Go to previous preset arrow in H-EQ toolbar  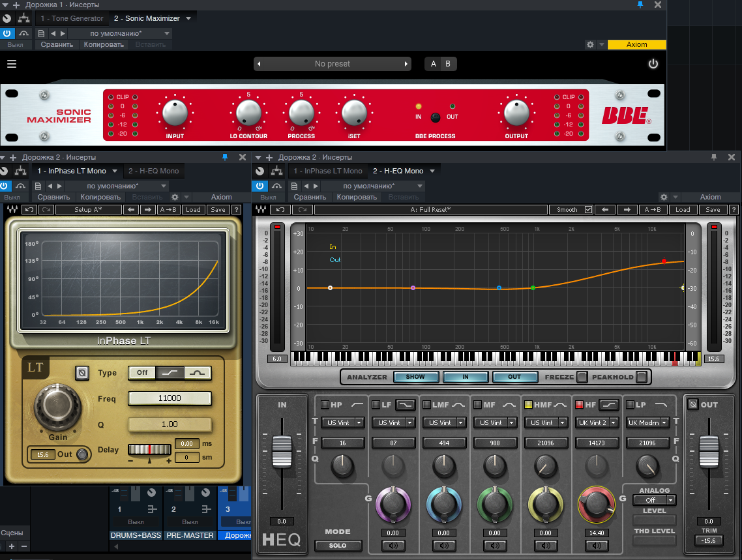[605, 209]
